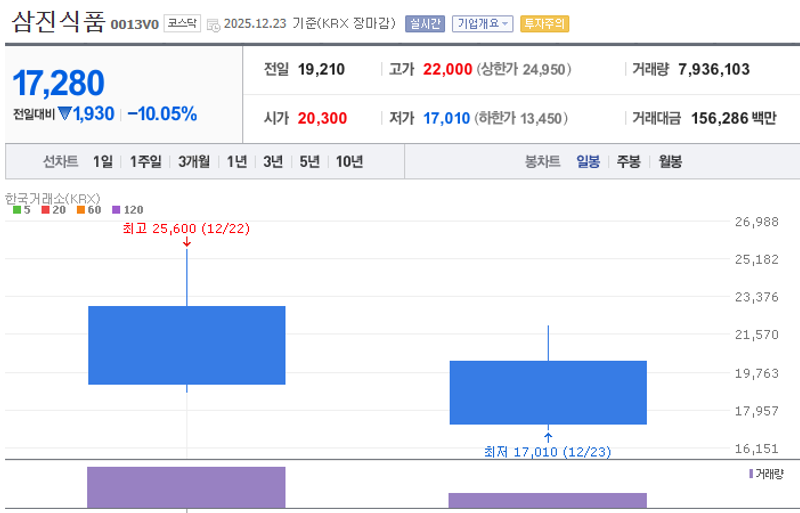Click the red 20-day moving average swatch
The width and height of the screenshot is (800, 513).
45,210
